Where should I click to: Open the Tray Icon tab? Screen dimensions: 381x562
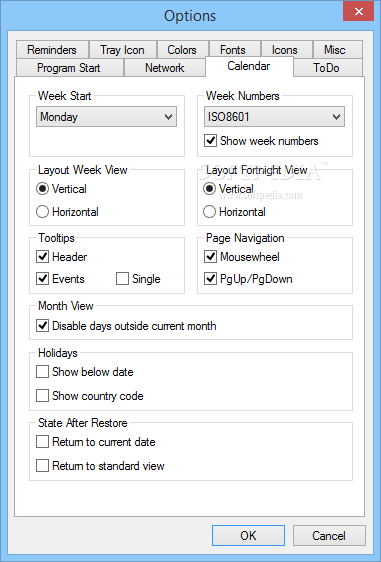coord(122,50)
